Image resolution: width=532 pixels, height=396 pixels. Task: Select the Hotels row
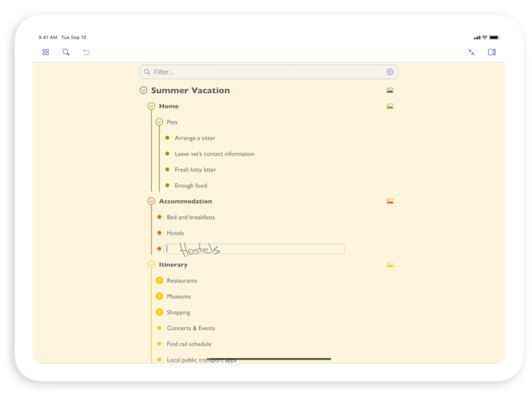[176, 233]
